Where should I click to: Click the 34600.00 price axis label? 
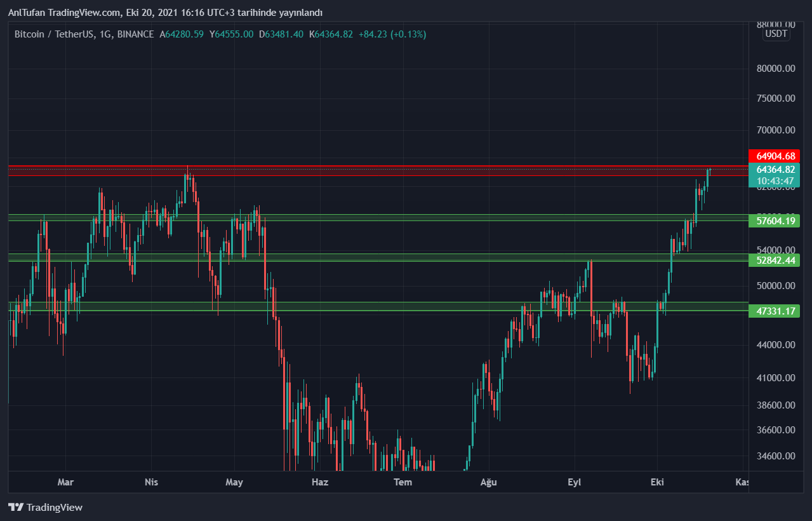[x=775, y=456]
